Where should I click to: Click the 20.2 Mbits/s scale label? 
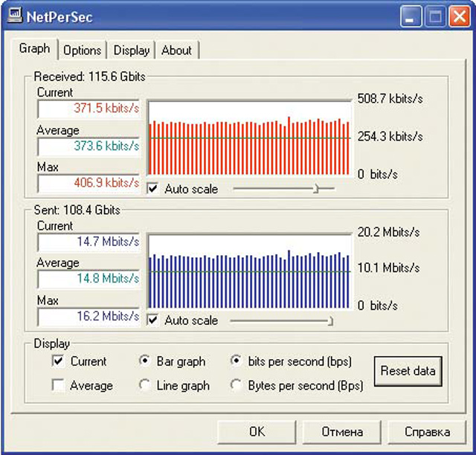[388, 232]
